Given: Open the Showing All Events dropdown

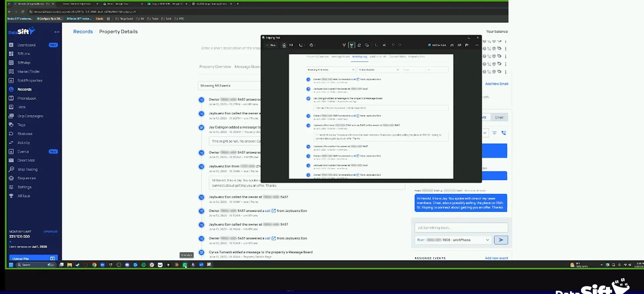Looking at the screenshot, I should pyautogui.click(x=229, y=86).
